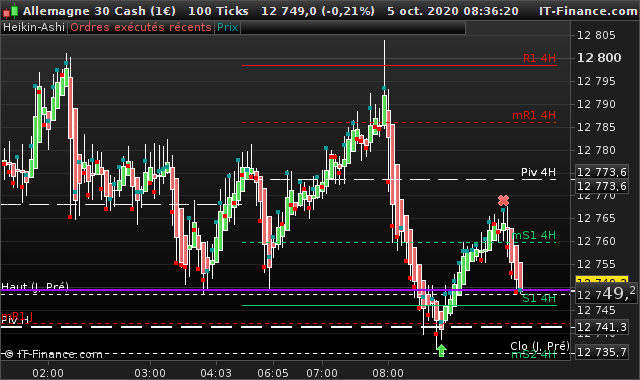Click the solid green S1 4H line
This screenshot has width=640, height=380.
(399, 305)
